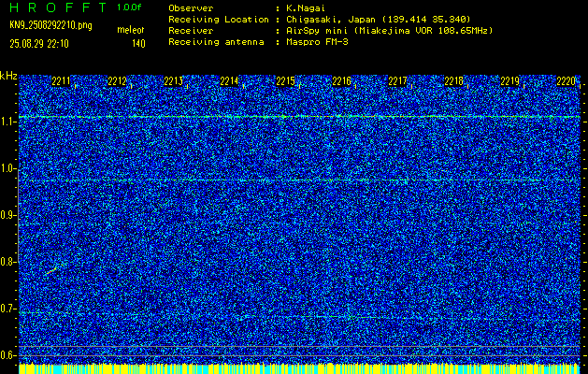The image size is (588, 374).
Task: Click the Receiver field label
Action: 191,30
